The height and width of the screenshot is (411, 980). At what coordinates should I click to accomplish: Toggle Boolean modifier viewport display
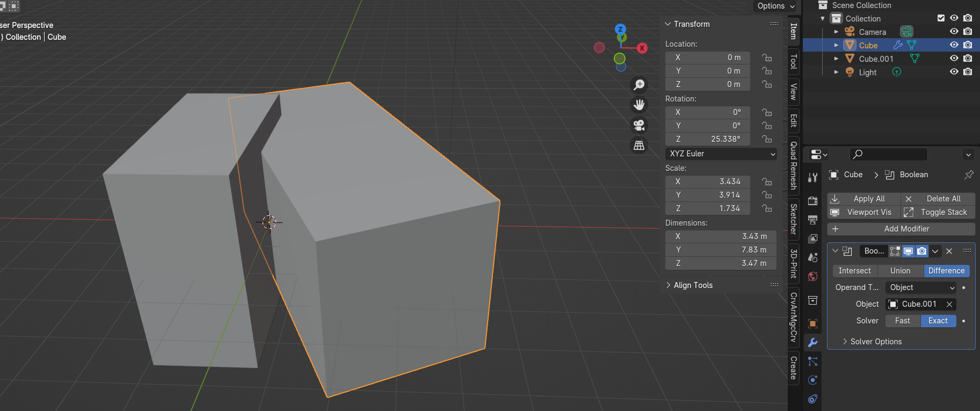[x=909, y=251]
